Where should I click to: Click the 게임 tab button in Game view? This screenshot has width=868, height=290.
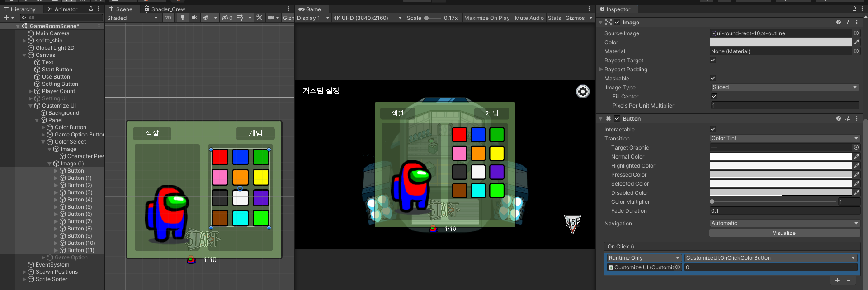[492, 113]
